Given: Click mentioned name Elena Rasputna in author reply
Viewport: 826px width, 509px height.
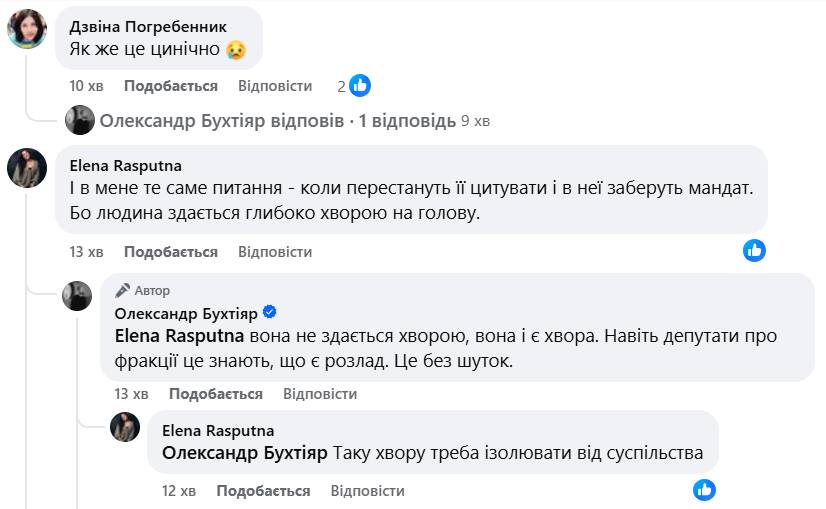Looking at the screenshot, I should (178, 336).
